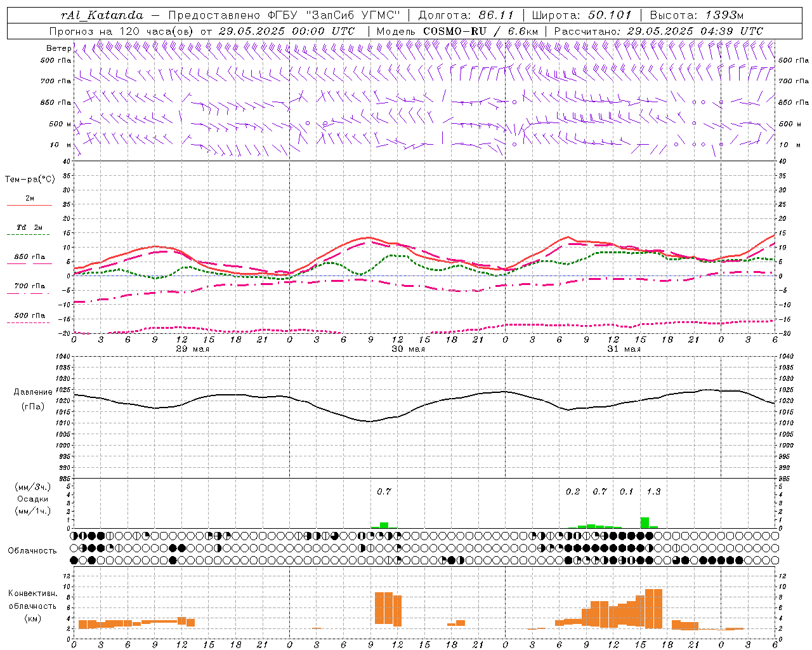Click the 31 мая date label

pos(624,349)
